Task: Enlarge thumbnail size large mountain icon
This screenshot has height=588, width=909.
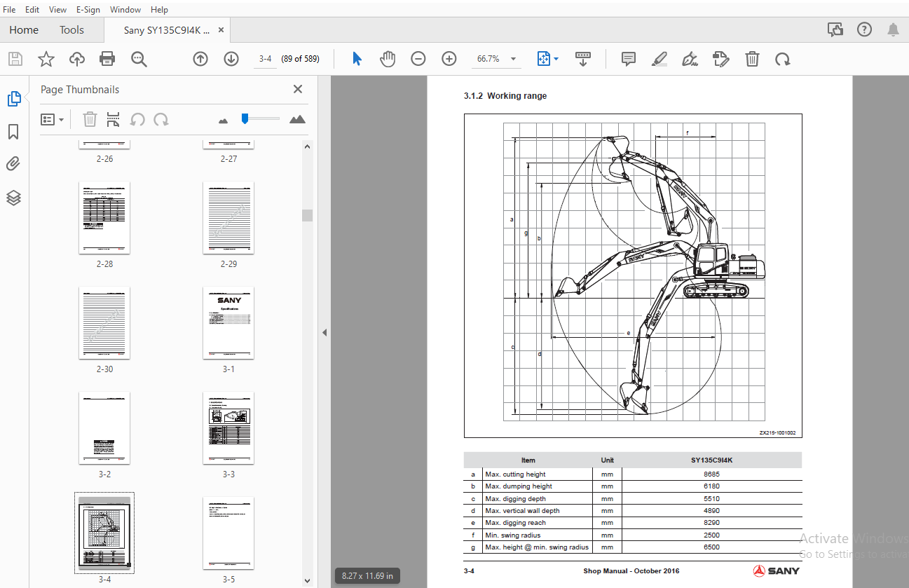Action: click(298, 119)
